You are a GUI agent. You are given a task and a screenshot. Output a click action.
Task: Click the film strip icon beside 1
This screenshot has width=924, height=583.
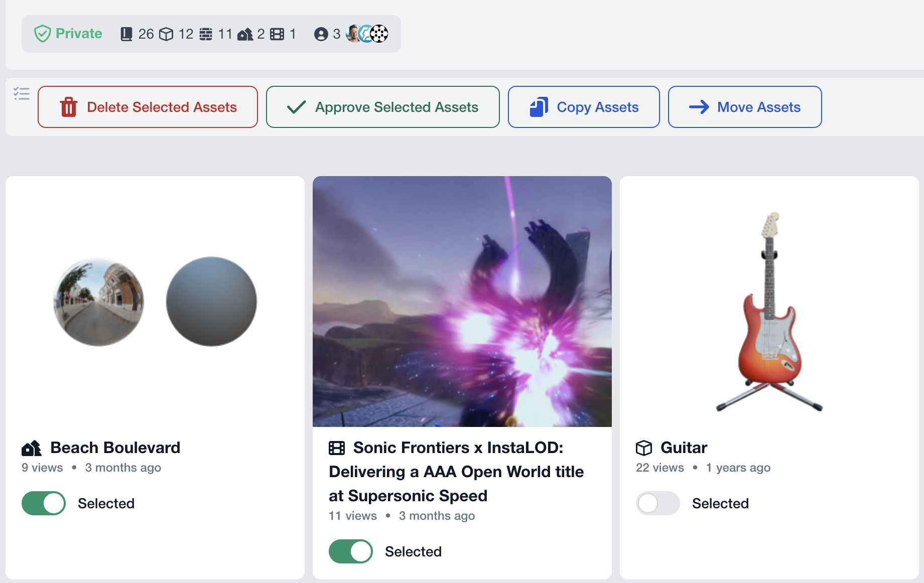(277, 34)
